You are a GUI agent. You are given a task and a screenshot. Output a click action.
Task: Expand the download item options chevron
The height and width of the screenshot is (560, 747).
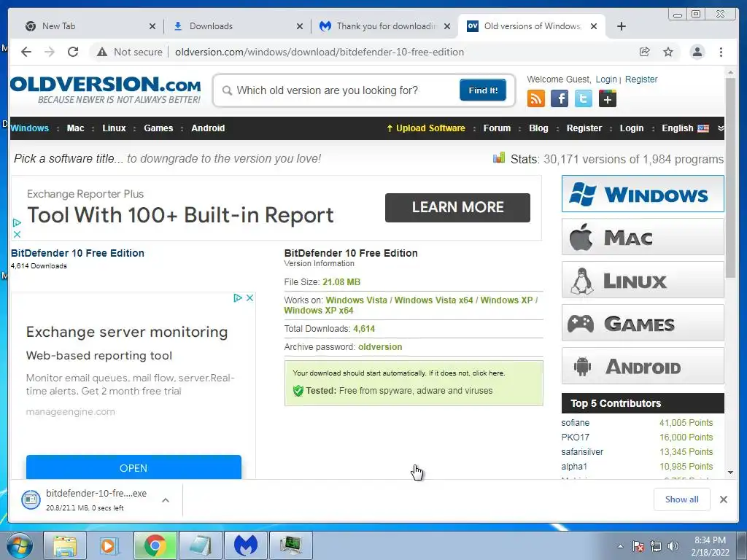pyautogui.click(x=166, y=500)
